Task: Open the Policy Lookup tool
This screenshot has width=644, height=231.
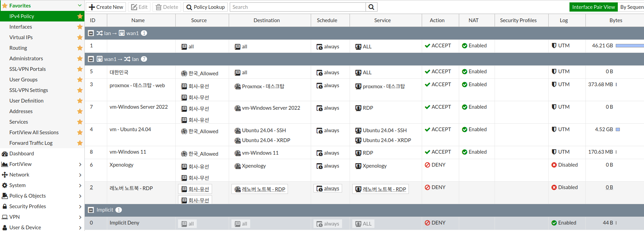Action: point(206,7)
